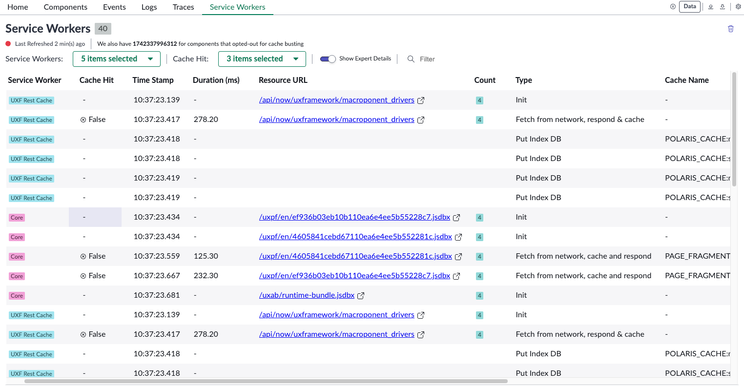
Task: Click Core tag in 10:37:23.667 row
Action: 17,276
